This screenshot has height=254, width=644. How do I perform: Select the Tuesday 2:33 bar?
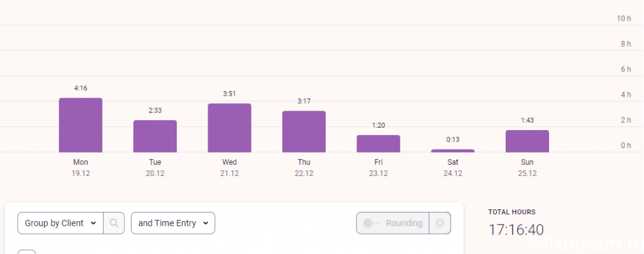(155, 136)
